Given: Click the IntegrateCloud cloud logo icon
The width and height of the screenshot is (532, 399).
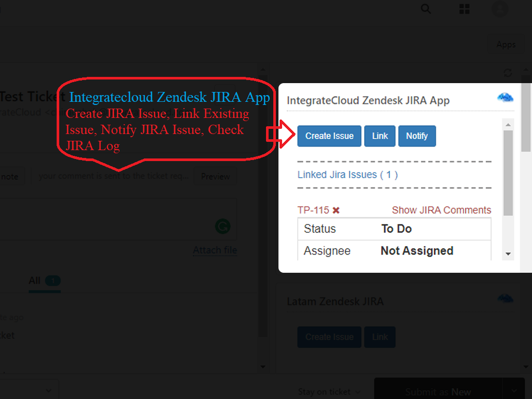Looking at the screenshot, I should click(505, 98).
